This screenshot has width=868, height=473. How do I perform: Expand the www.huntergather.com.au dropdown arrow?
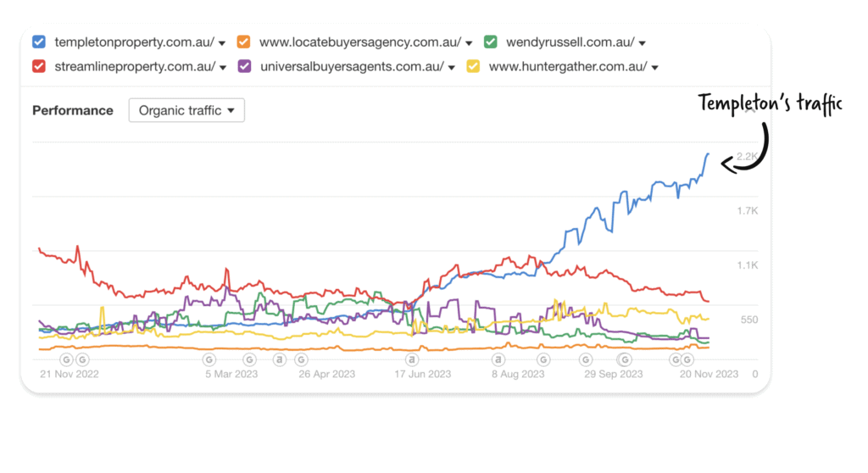(x=655, y=68)
